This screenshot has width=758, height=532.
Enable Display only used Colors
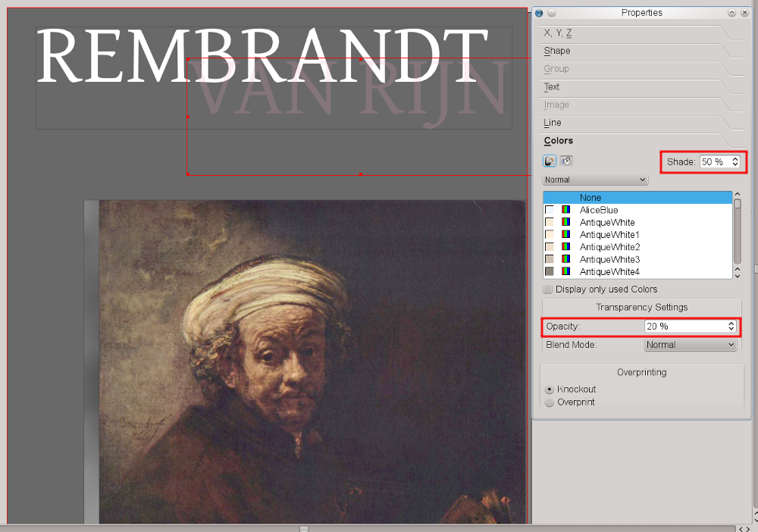[548, 289]
